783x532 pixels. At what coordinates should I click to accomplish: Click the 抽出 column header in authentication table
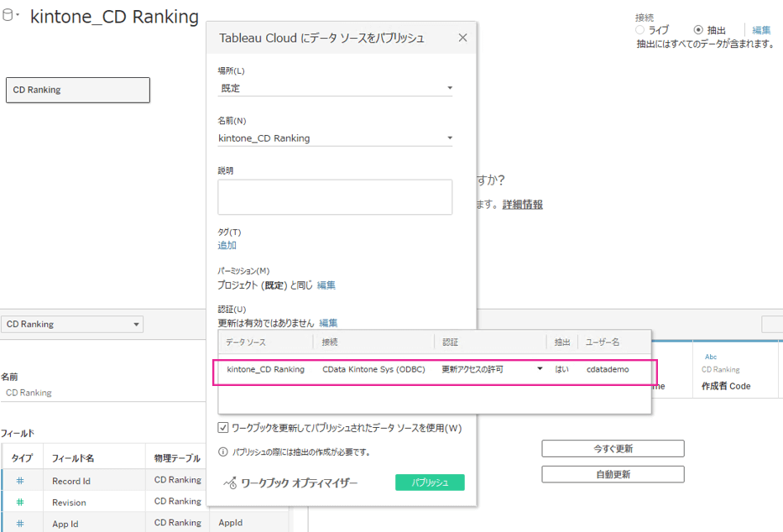point(562,342)
